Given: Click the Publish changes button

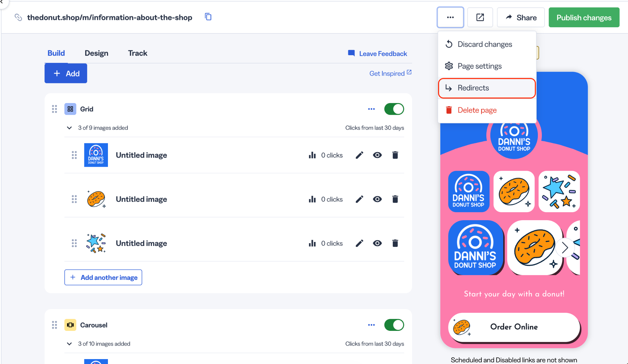Looking at the screenshot, I should pos(584,17).
